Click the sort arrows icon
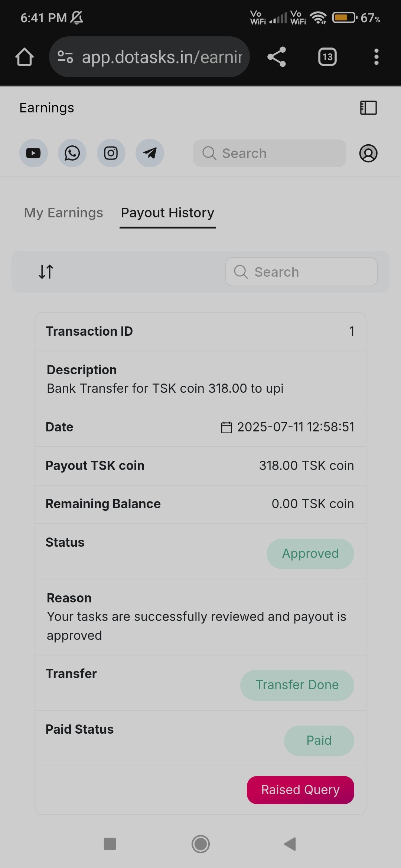Viewport: 401px width, 868px height. click(46, 272)
